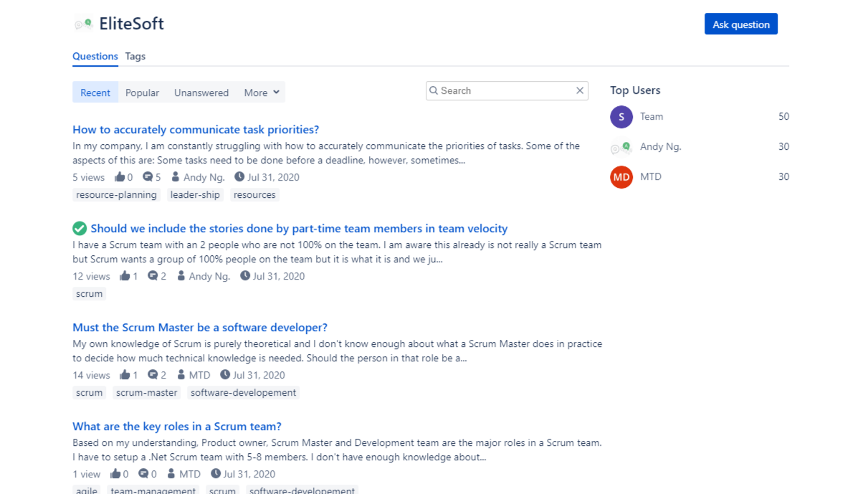Click thumbs-up icon on task priorities question
The image size is (868, 494).
tap(120, 177)
